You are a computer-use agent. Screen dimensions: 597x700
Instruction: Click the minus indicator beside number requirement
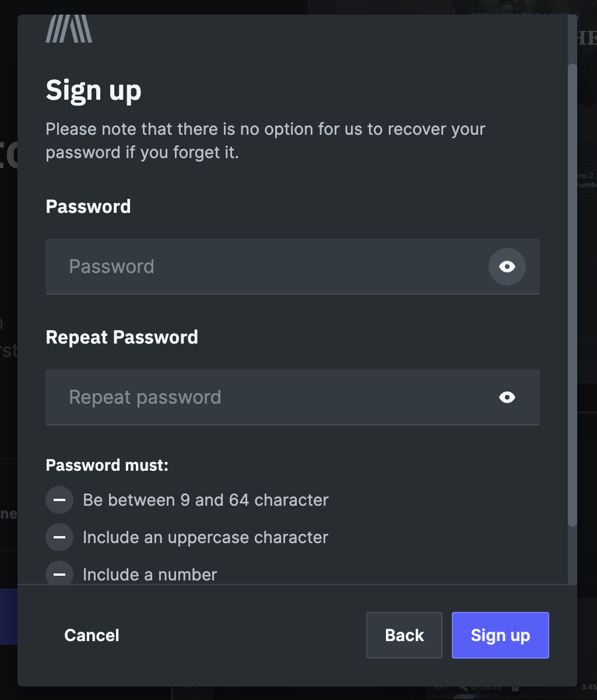pos(59,573)
